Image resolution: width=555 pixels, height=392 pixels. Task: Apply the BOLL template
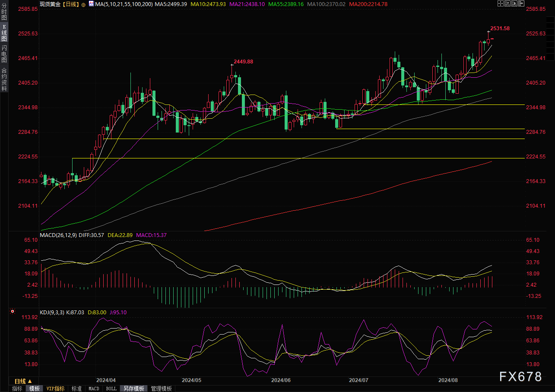click(111, 389)
